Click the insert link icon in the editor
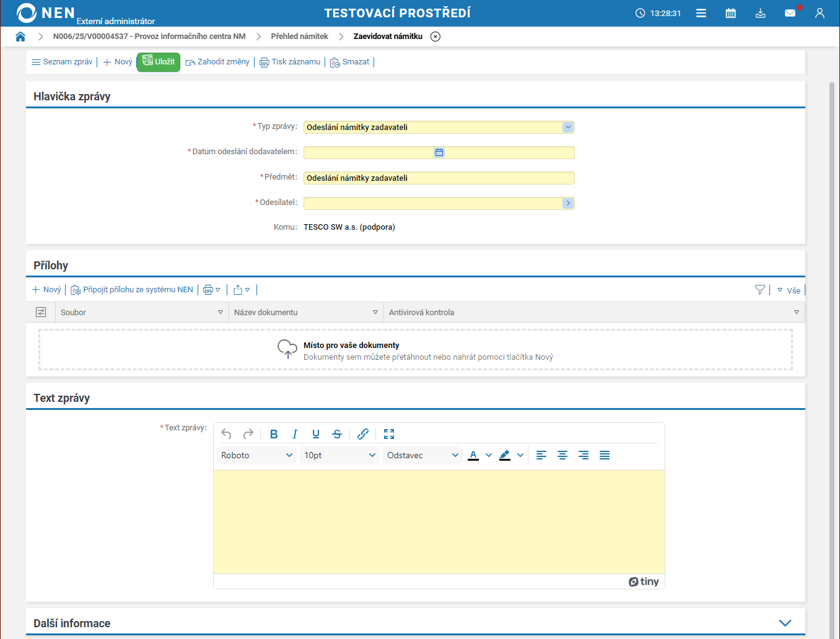The image size is (840, 639). [x=363, y=434]
